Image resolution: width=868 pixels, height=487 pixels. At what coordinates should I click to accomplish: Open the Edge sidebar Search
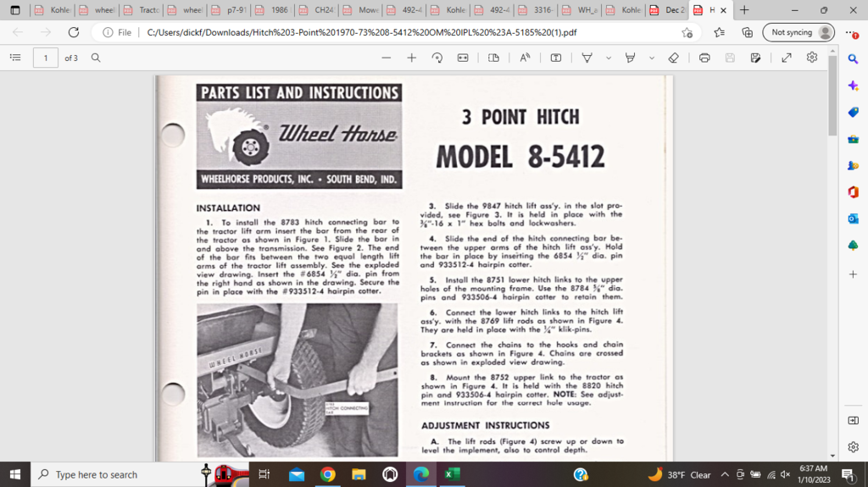pos(853,58)
